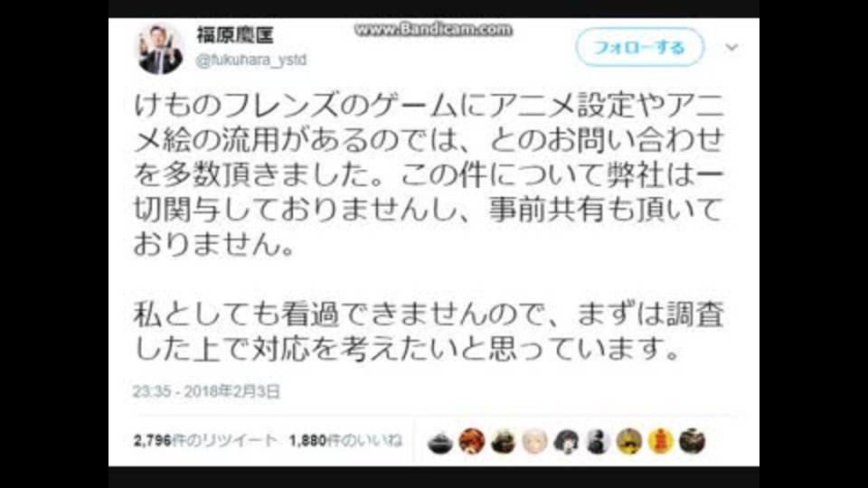This screenshot has height=488, width=868.
Task: Select the yellow and olive liker avatar
Action: point(629,442)
